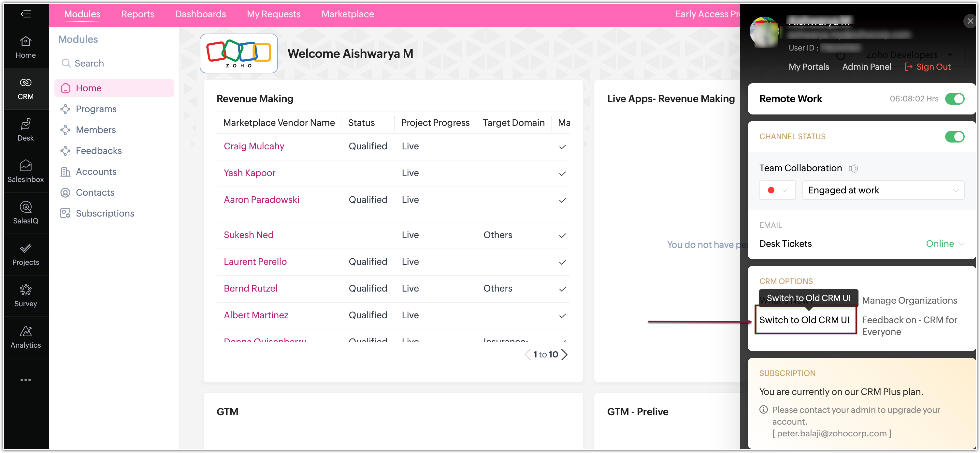Turn off the Remote Work toggle

tap(954, 99)
